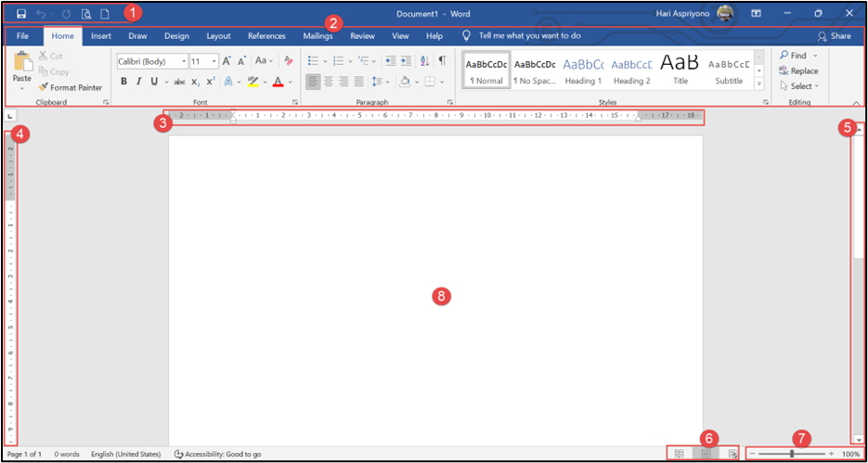Click the zoom slider in status bar
Viewport: 868px width, 463px height.
(x=792, y=454)
